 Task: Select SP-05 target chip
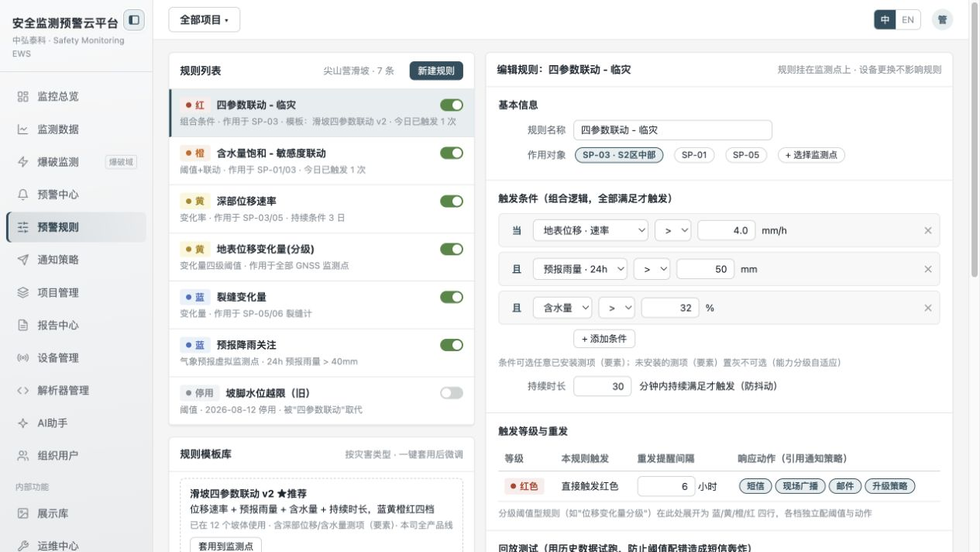[x=746, y=155]
